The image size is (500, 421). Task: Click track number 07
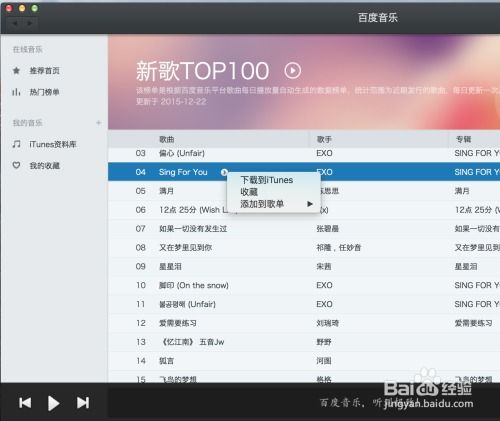(x=141, y=229)
